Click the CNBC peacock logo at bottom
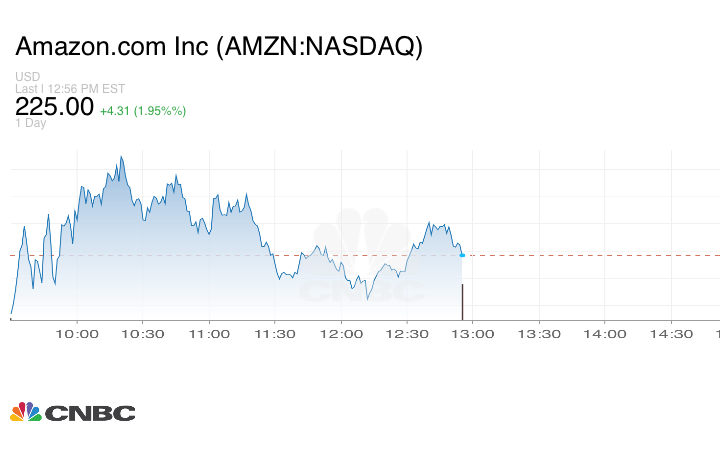 (x=72, y=412)
